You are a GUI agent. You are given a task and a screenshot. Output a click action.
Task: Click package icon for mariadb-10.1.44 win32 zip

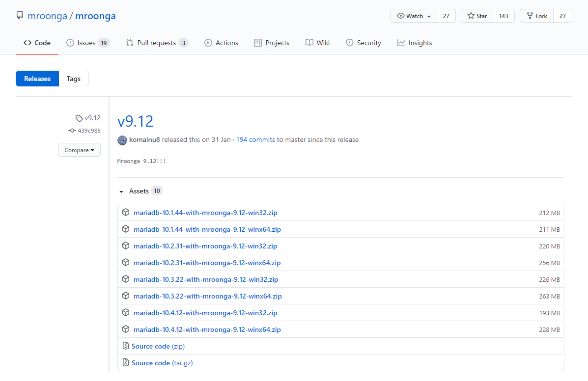tap(126, 213)
